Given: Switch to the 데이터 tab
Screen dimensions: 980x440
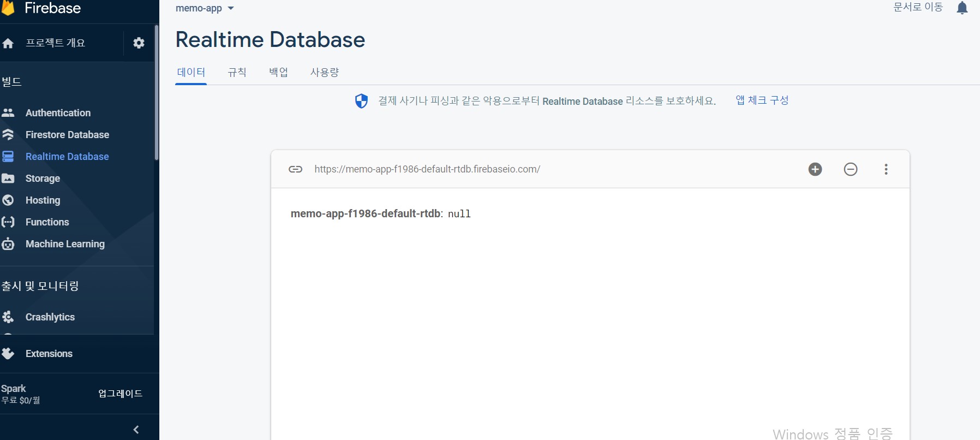Looking at the screenshot, I should coord(191,72).
